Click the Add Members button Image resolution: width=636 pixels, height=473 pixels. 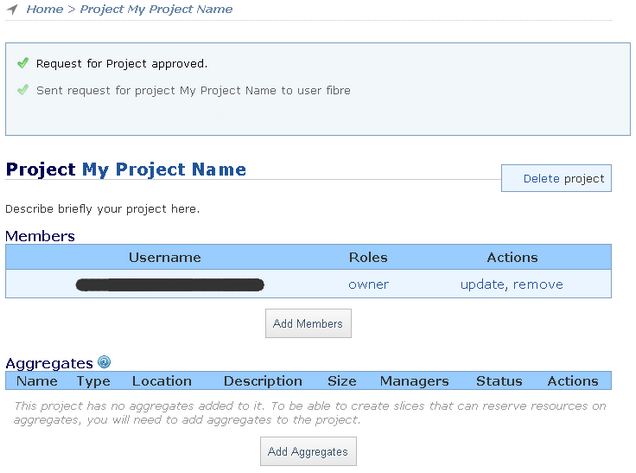click(x=308, y=323)
